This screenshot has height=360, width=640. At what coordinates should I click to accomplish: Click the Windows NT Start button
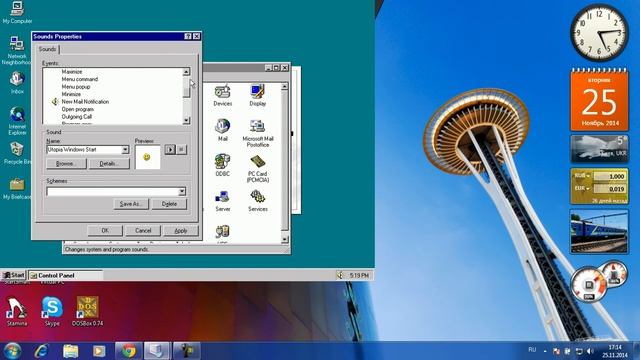point(13,275)
